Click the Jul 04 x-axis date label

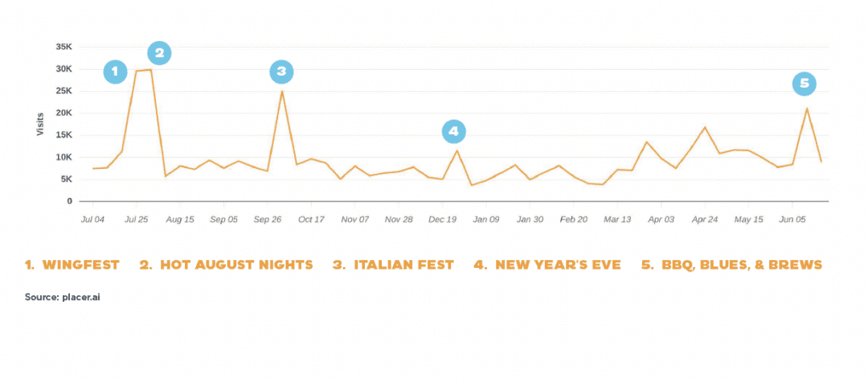[93, 219]
